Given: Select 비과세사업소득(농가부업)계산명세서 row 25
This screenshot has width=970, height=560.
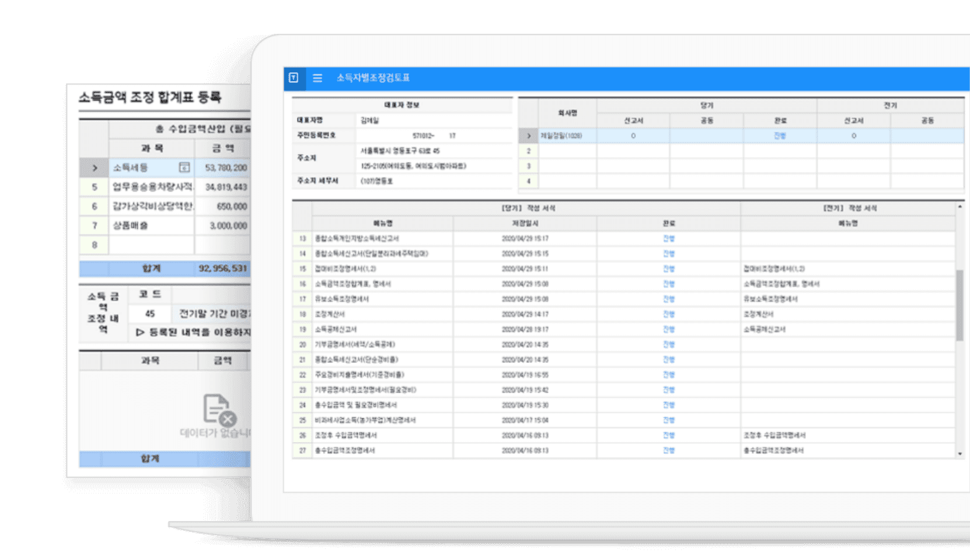Looking at the screenshot, I should click(x=365, y=420).
